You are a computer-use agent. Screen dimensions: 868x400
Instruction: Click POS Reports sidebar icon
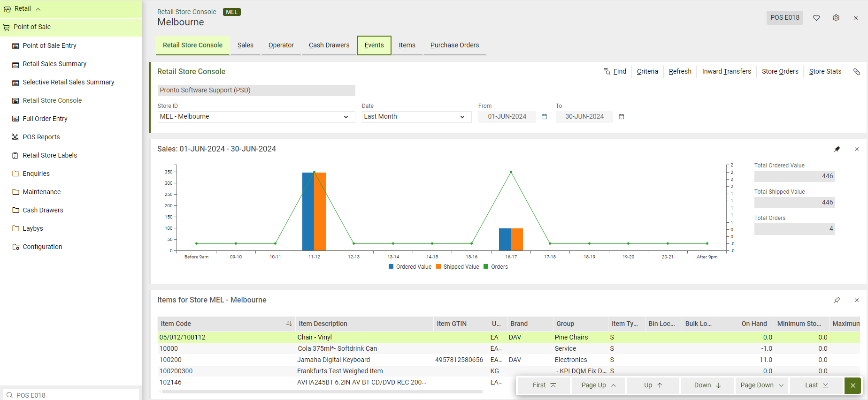[15, 137]
